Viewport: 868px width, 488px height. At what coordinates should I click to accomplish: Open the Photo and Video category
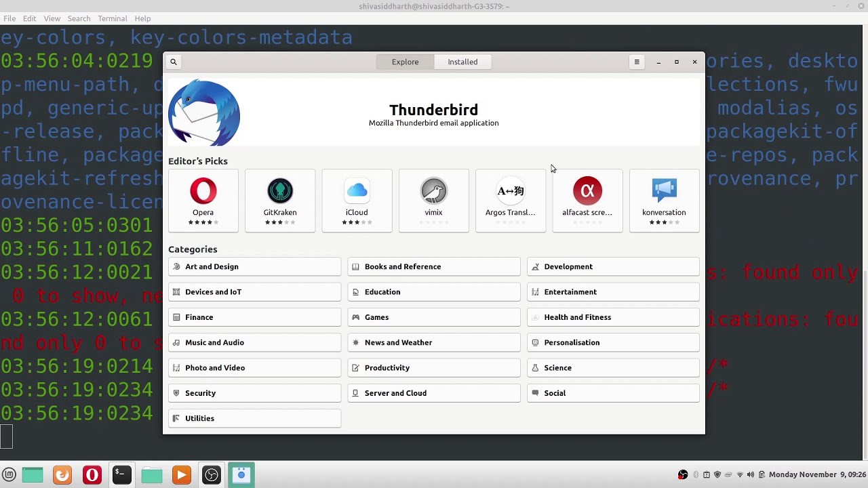(255, 368)
